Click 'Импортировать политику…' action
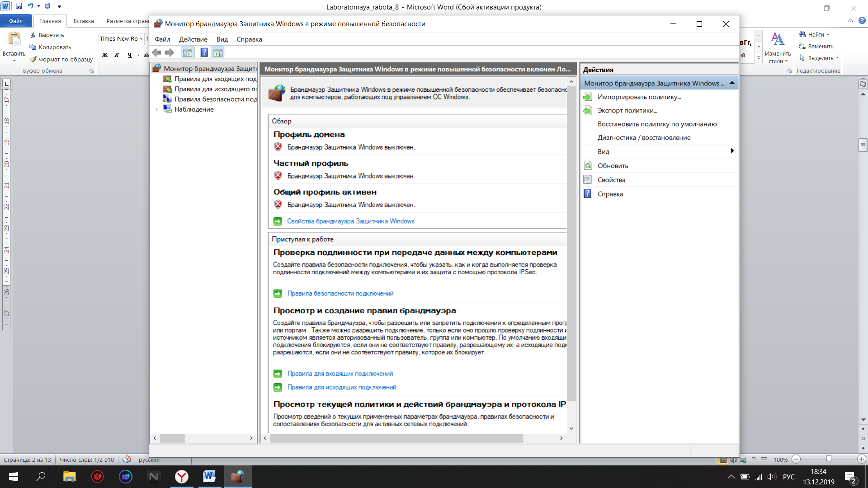868x488 pixels. click(x=639, y=97)
